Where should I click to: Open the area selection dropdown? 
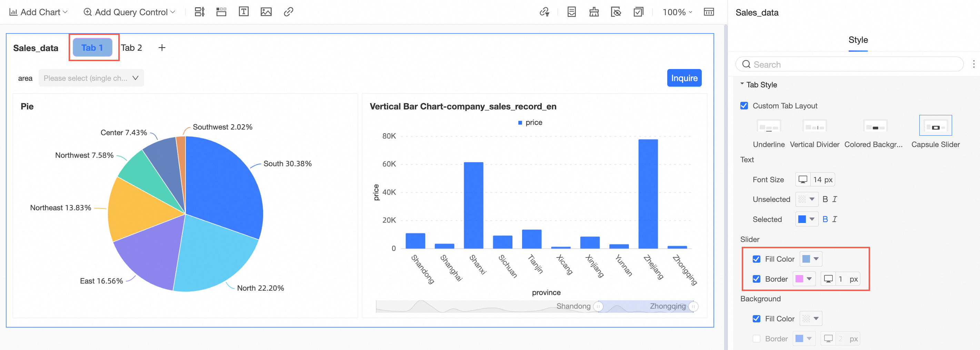pos(91,78)
